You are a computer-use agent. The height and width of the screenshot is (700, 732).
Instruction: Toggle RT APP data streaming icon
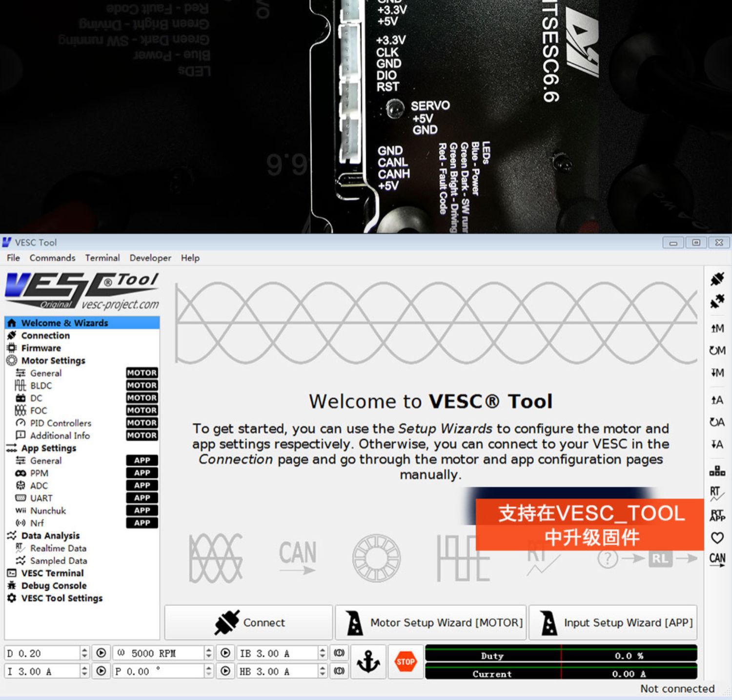pos(717,515)
